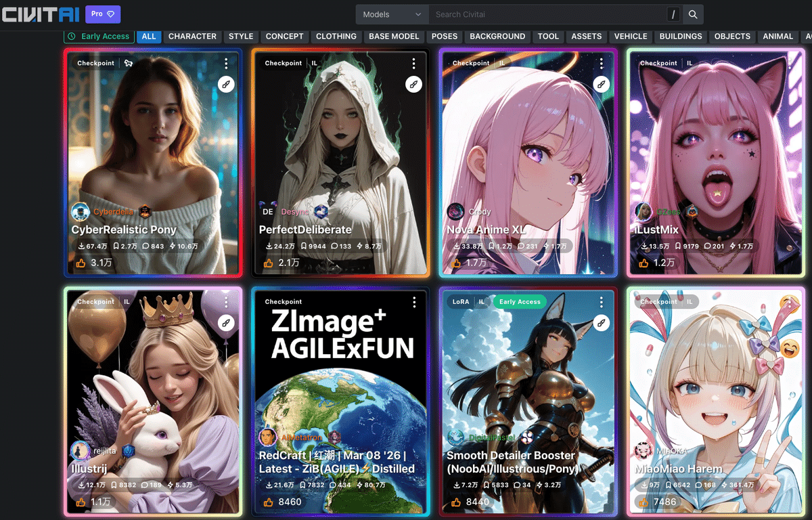Image resolution: width=812 pixels, height=520 pixels.
Task: Open three-dot menu on RedCraft card
Action: pyautogui.click(x=413, y=301)
